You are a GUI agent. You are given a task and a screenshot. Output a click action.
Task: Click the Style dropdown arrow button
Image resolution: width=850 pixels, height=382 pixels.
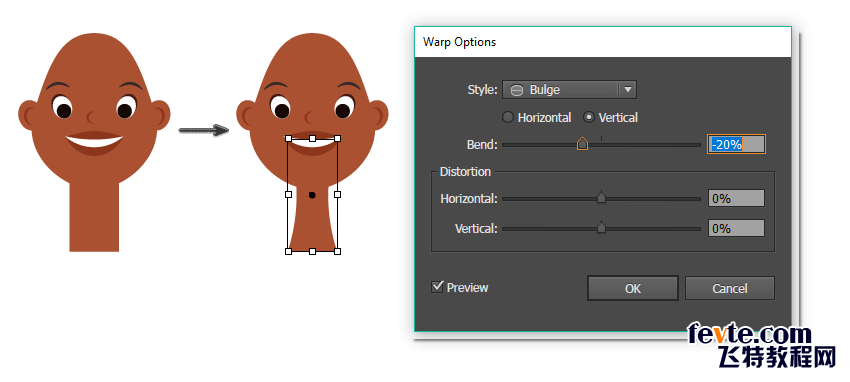(628, 90)
